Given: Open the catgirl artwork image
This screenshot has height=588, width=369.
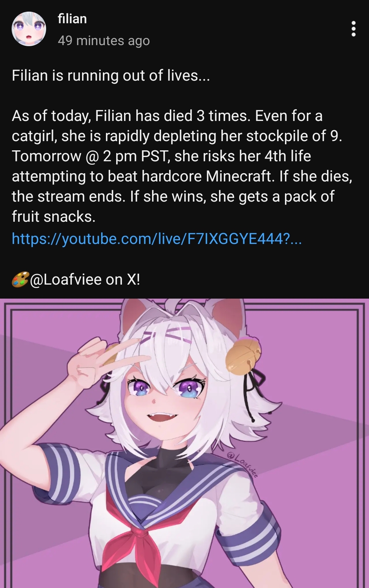Looking at the screenshot, I should pos(184,443).
